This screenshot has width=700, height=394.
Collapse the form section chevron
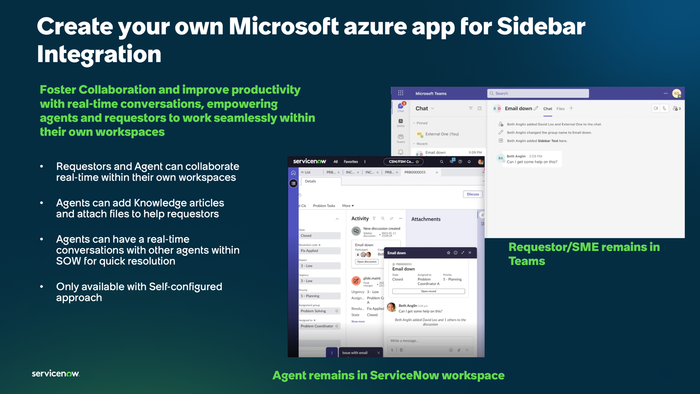[337, 219]
